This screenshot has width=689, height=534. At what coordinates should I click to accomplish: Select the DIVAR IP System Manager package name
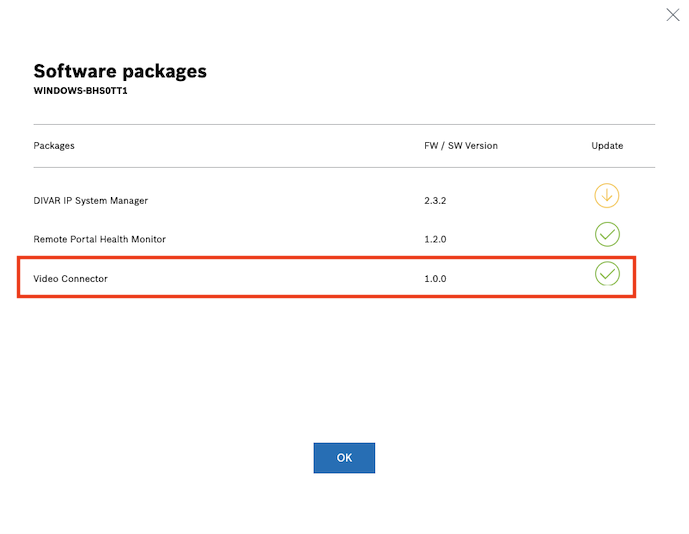(90, 201)
